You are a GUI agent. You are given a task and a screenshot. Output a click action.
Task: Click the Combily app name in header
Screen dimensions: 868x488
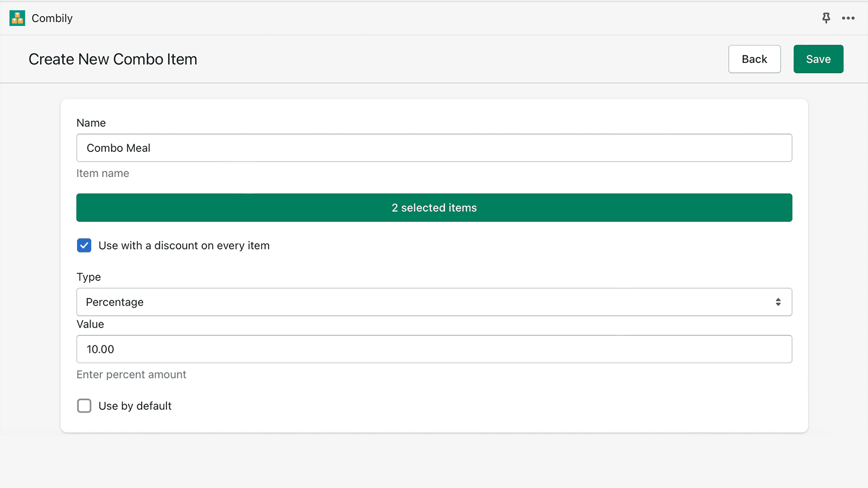point(52,18)
